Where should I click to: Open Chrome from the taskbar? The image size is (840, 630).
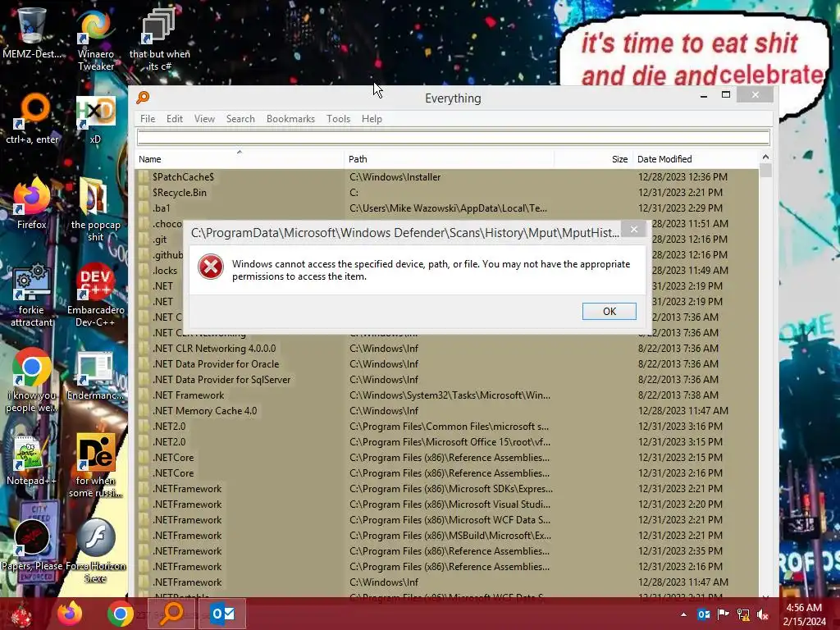[120, 614]
